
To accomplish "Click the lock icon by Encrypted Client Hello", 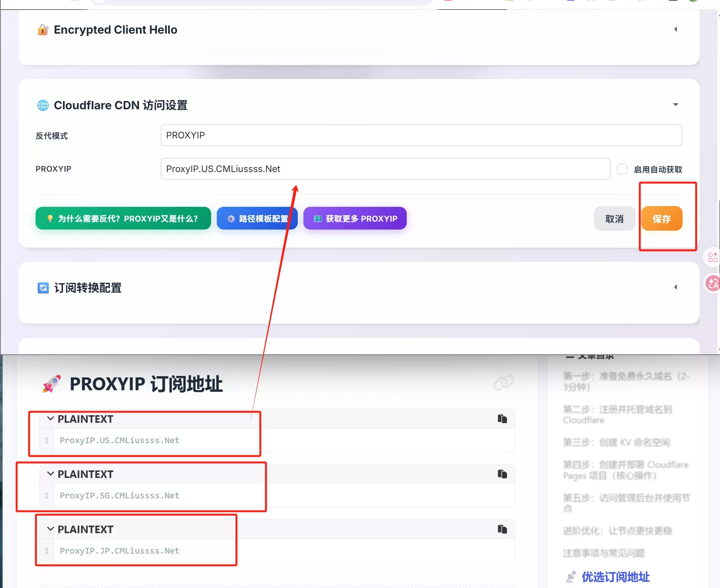I will 43,30.
